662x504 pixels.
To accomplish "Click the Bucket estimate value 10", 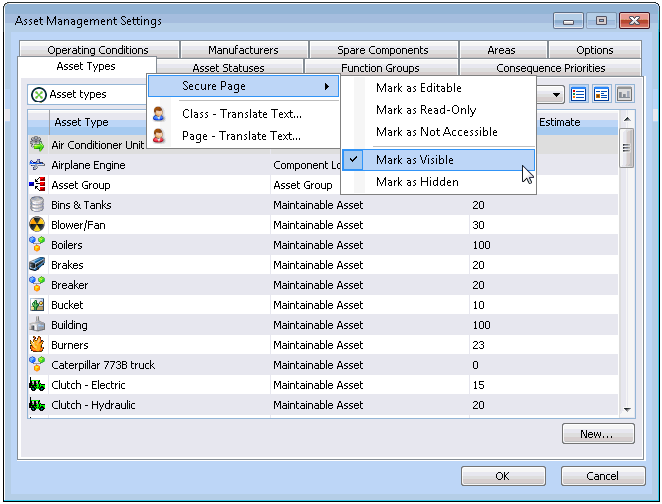I will [x=478, y=305].
